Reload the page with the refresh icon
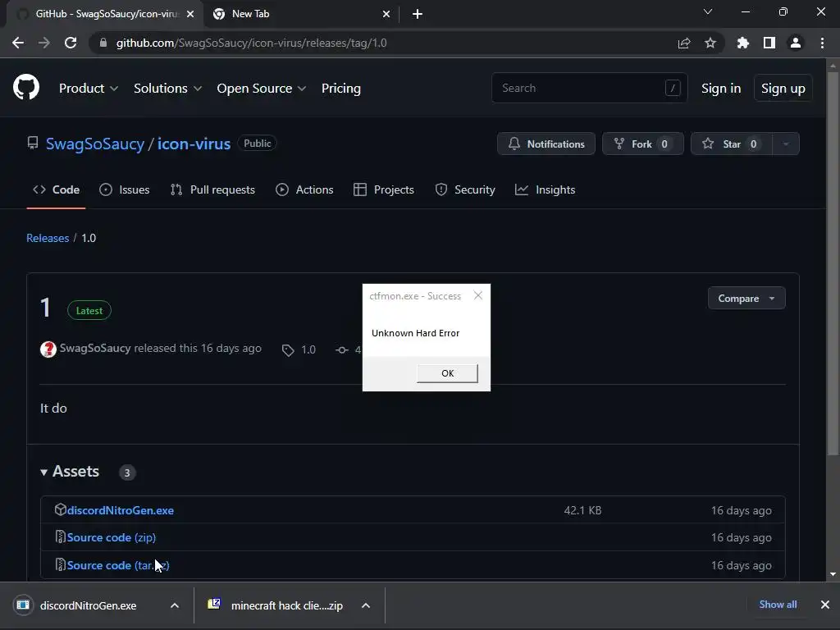840x630 pixels. click(x=71, y=43)
